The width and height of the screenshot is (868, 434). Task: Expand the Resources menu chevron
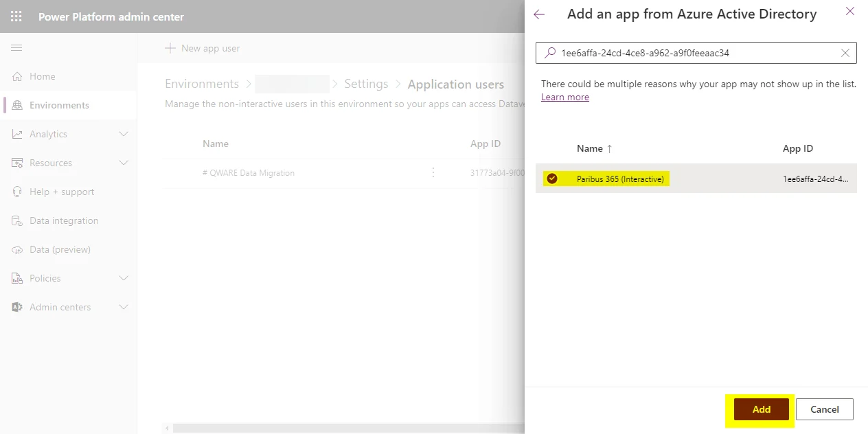(124, 163)
